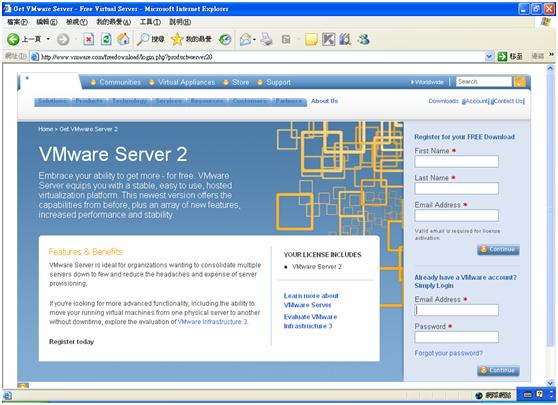Click the IE window icon in title bar
Screen dimensions: 558x405
(x=7, y=9)
